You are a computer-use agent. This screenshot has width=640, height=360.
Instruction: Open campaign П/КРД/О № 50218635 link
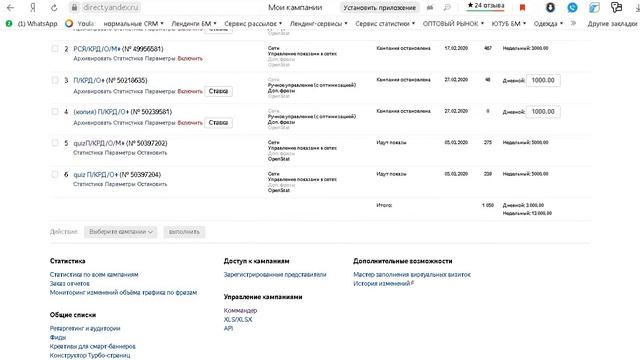coord(88,80)
